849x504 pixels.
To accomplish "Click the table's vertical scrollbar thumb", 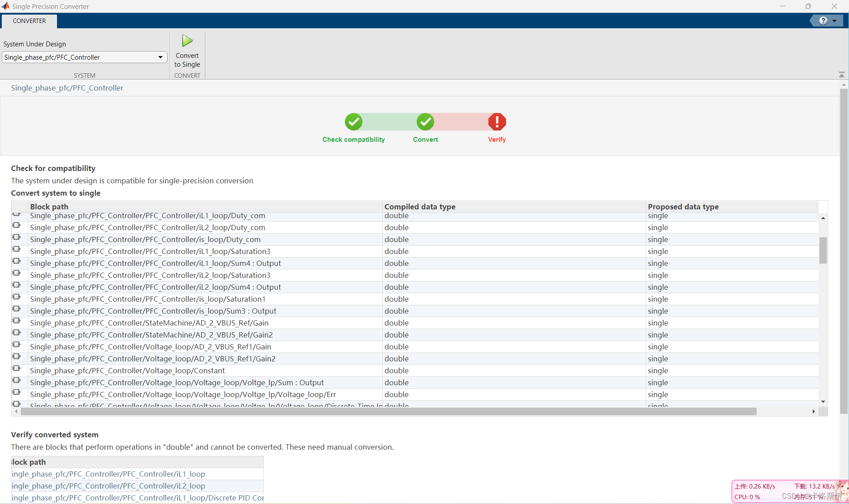I will tap(823, 250).
